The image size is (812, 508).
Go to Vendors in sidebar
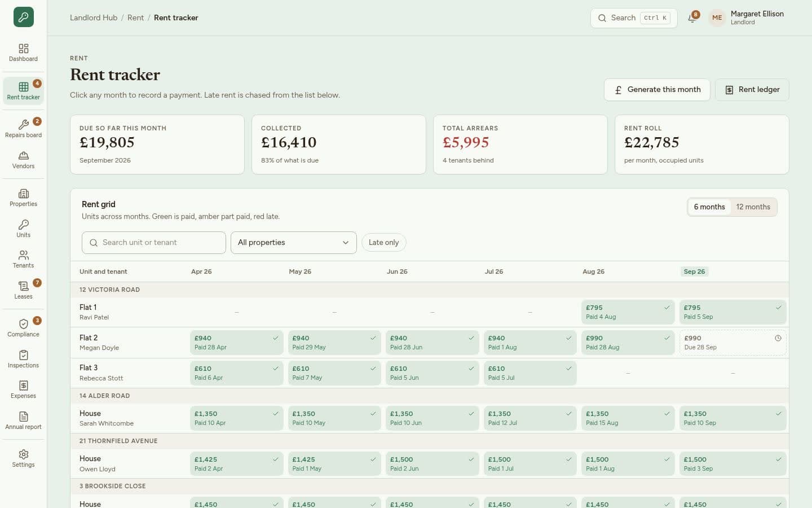pyautogui.click(x=24, y=160)
